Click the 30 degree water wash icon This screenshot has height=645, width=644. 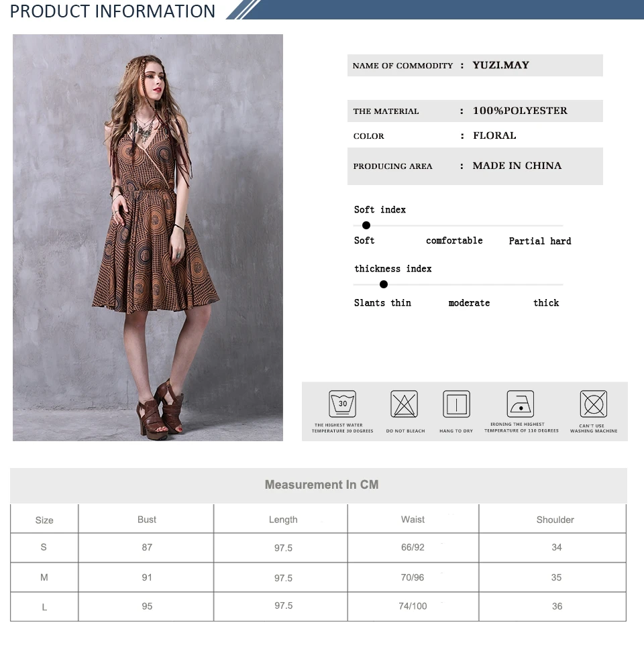coord(342,404)
